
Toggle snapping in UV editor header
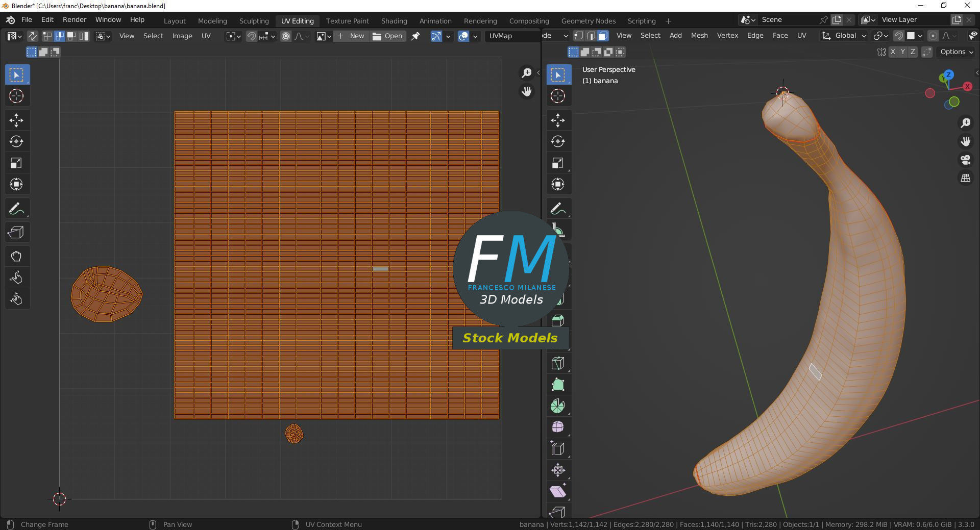[x=252, y=36]
